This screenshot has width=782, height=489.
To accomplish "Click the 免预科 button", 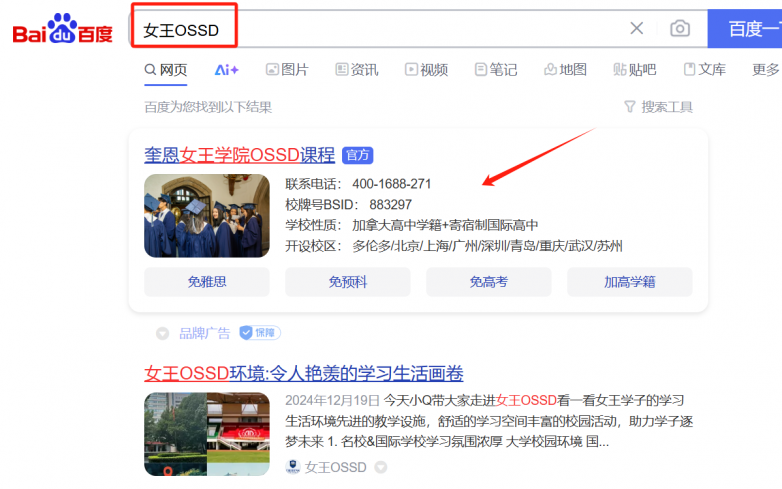I will (348, 282).
